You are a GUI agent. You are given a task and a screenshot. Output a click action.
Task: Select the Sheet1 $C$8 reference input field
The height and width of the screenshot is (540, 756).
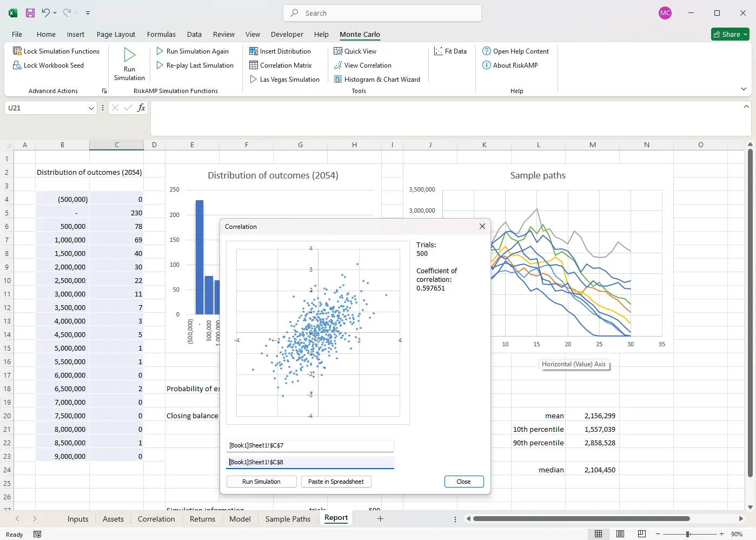coord(310,462)
